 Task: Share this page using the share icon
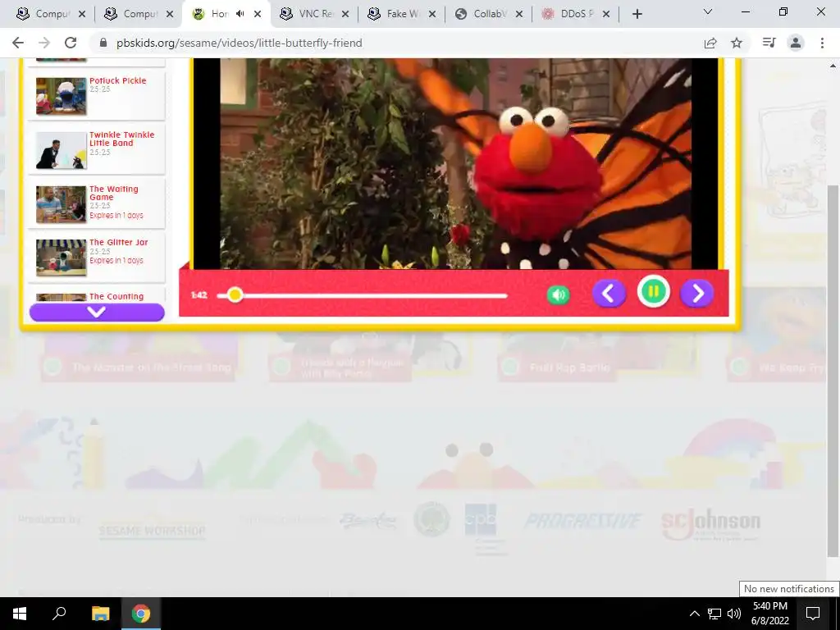[710, 43]
